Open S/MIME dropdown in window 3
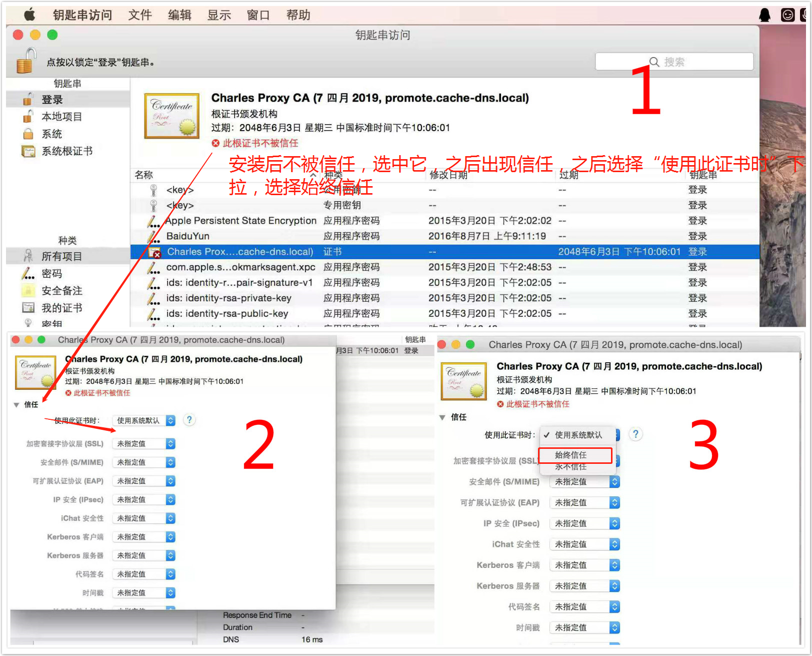 584,481
